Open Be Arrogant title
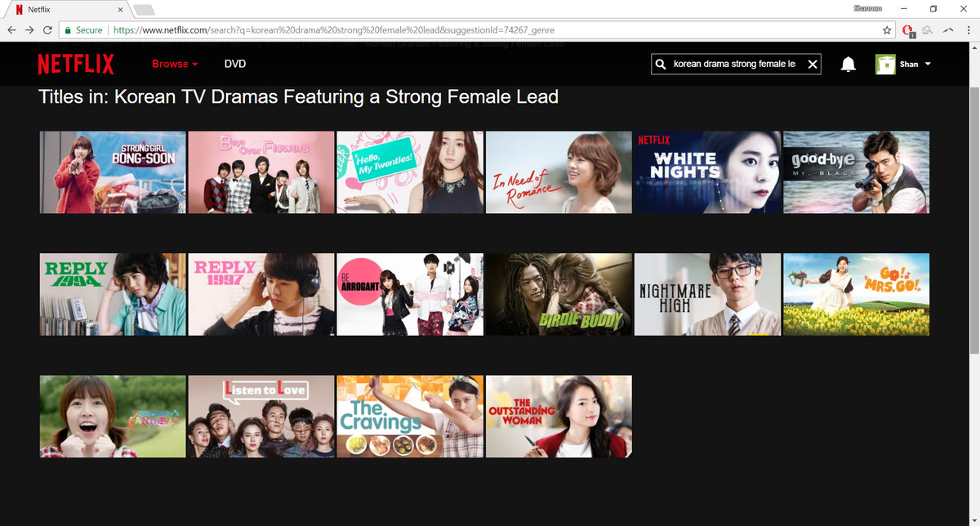This screenshot has height=526, width=980. coord(410,294)
